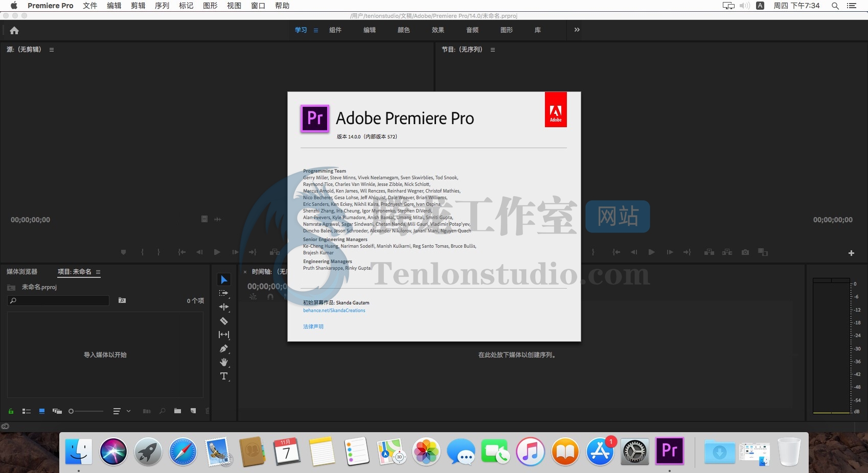The width and height of the screenshot is (868, 473).
Task: Open the 媒体浏览器 panel tab
Action: [22, 272]
